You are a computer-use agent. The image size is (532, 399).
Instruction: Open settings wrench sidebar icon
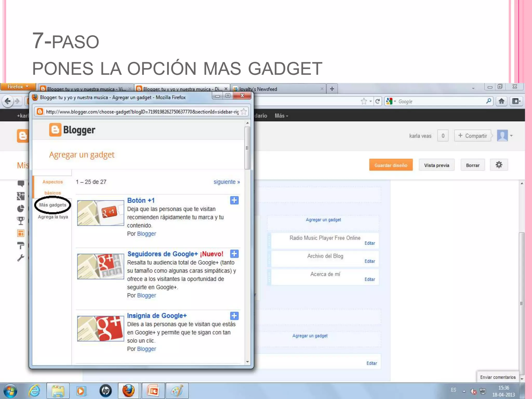(x=21, y=258)
